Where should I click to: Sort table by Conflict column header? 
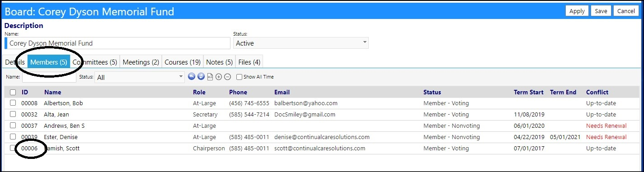(597, 92)
